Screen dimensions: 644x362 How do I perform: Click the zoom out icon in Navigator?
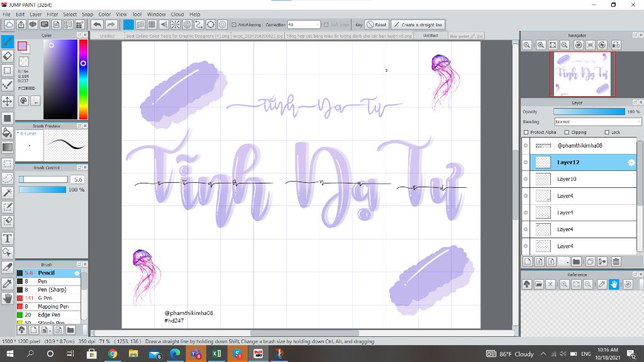click(x=565, y=45)
